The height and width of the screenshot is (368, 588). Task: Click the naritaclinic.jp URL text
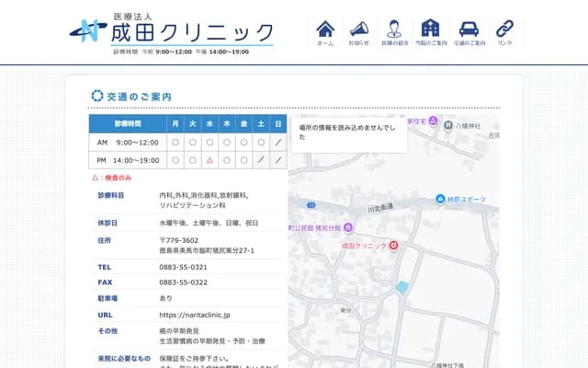[195, 314]
